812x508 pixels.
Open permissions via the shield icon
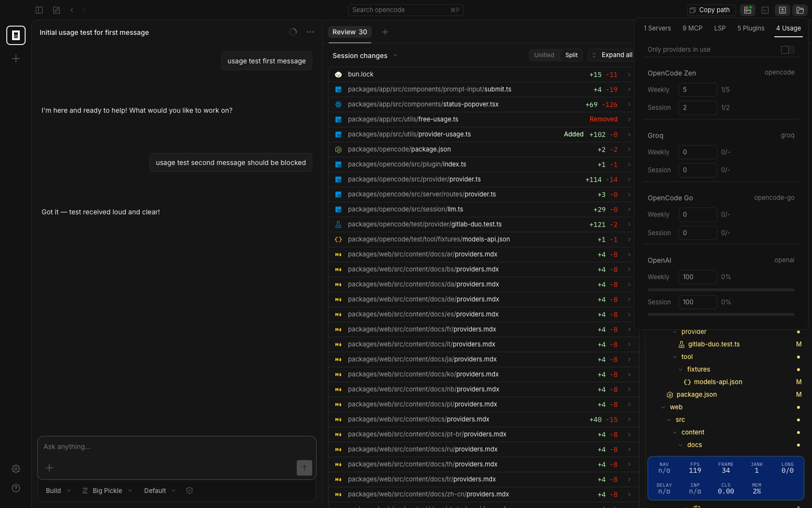tap(189, 491)
